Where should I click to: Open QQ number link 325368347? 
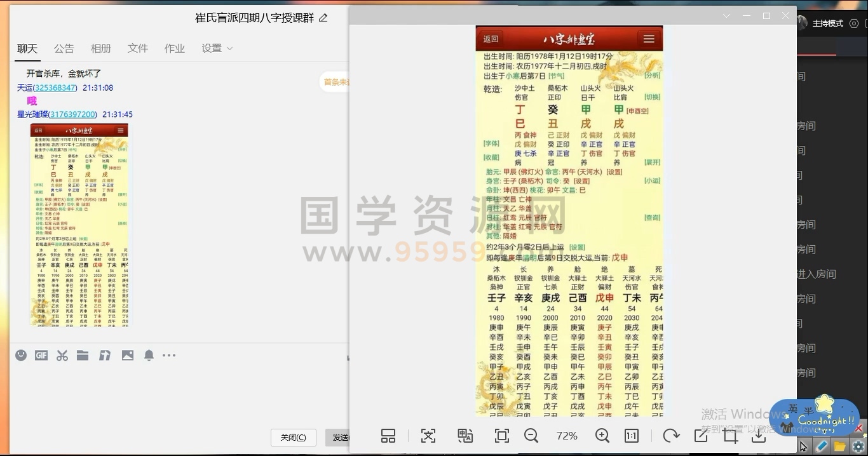55,88
